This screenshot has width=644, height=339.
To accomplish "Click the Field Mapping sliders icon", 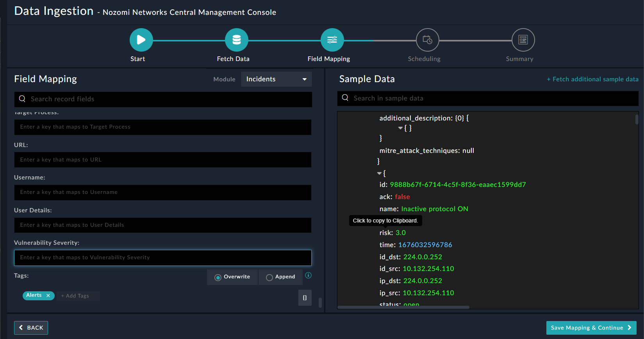I will 332,40.
